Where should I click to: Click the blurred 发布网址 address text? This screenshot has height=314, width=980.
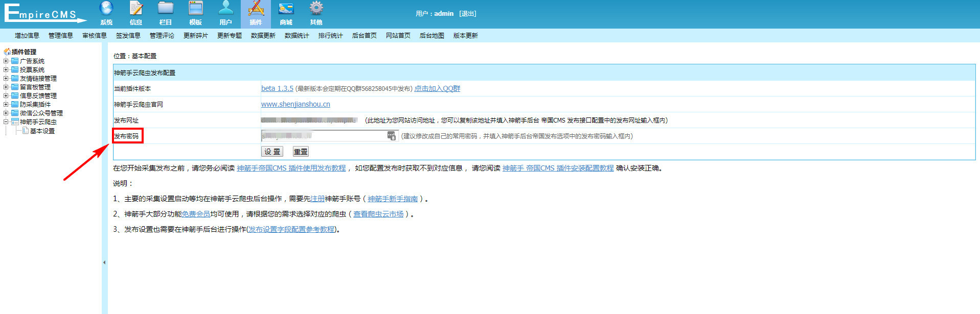[309, 120]
